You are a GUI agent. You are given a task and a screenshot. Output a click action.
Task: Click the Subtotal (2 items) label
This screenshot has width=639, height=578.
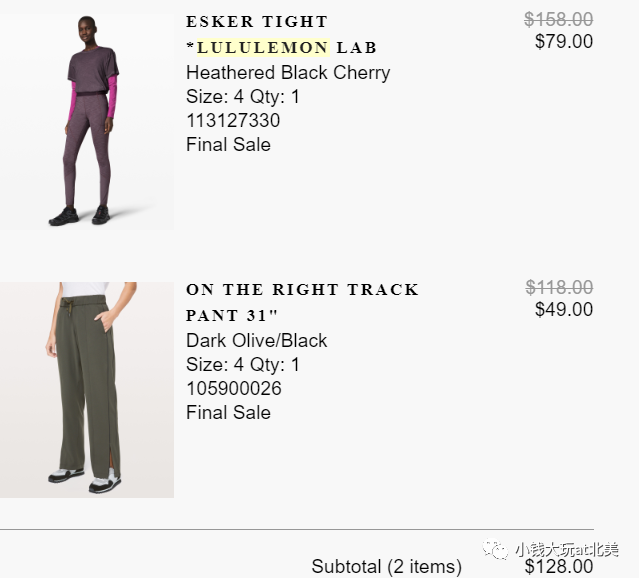(x=387, y=567)
